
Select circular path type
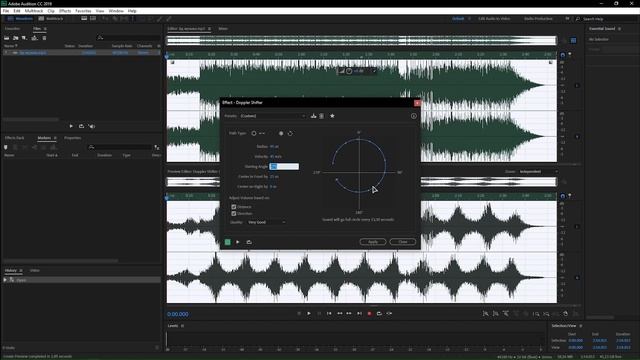[254, 133]
